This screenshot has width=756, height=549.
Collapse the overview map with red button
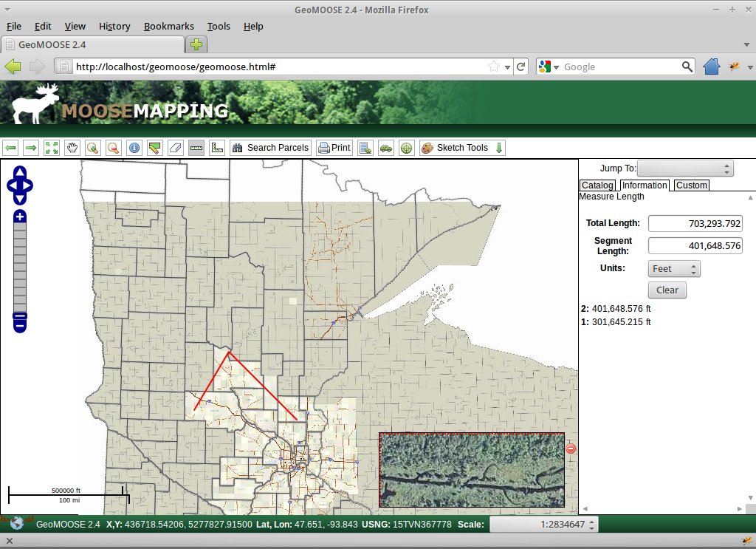click(571, 449)
